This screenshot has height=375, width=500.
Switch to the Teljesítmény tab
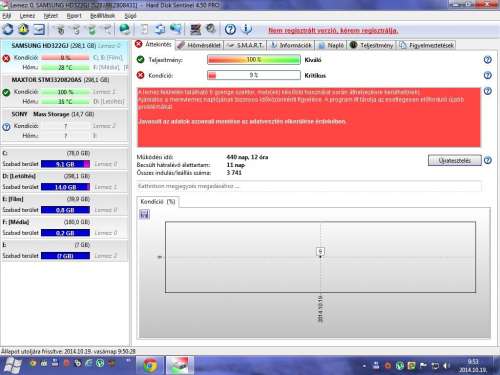click(372, 45)
